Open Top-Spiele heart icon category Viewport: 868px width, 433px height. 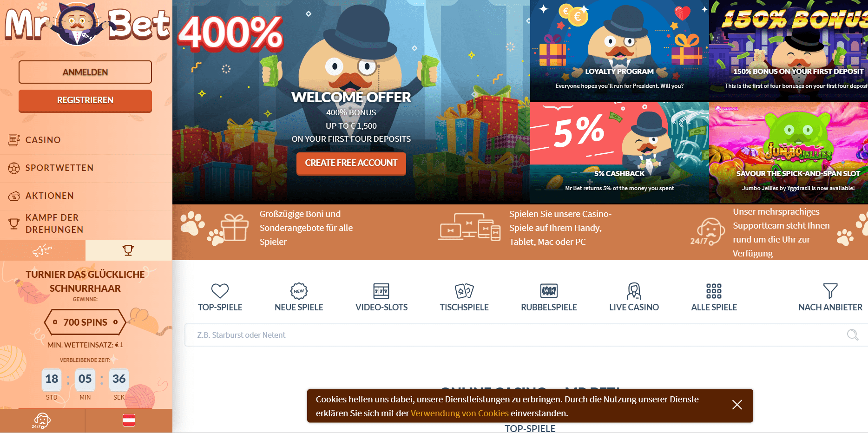coord(220,291)
